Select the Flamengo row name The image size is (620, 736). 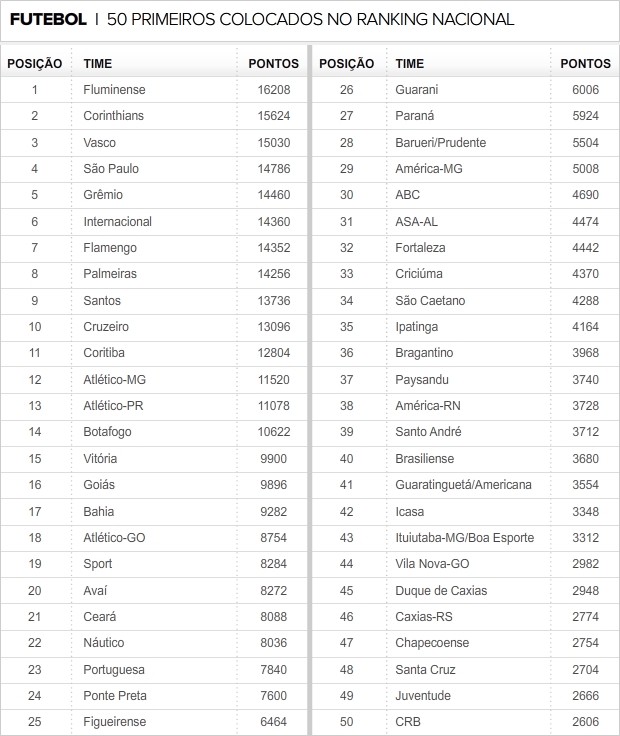click(x=110, y=248)
